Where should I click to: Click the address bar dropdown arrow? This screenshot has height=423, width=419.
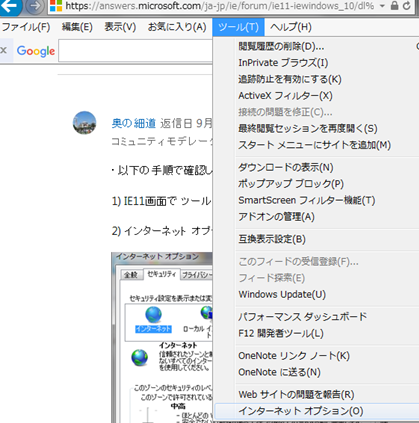[x=382, y=6]
